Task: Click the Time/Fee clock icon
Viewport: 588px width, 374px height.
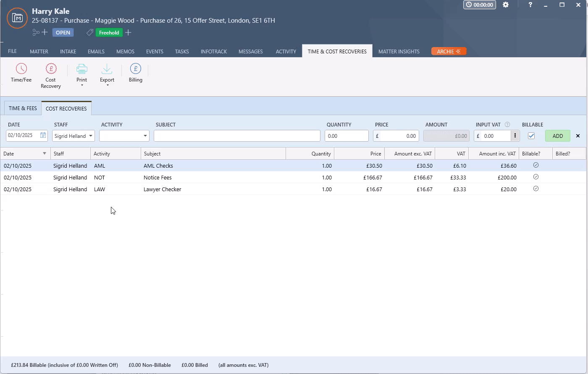Action: pyautogui.click(x=21, y=68)
